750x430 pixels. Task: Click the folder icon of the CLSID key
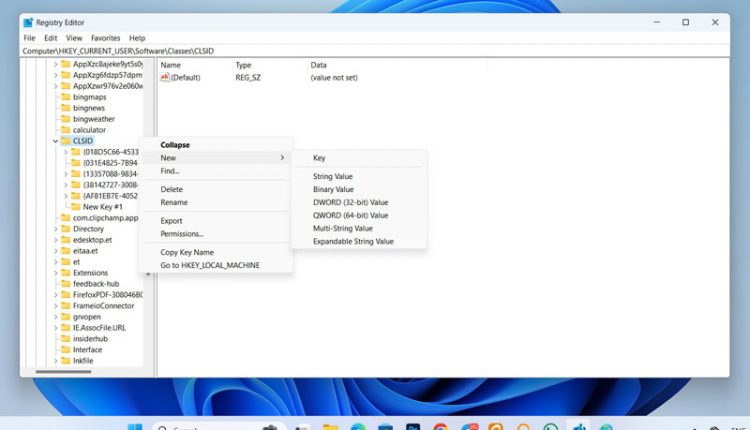tap(66, 141)
